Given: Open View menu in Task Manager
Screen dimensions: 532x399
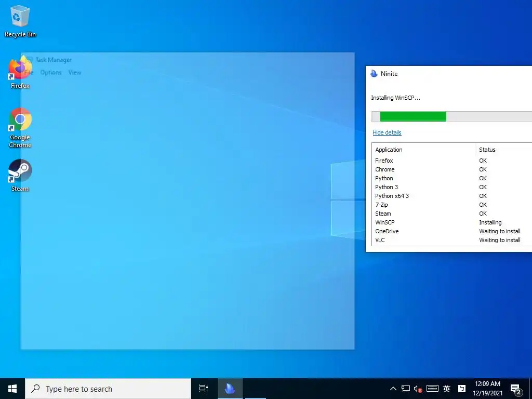Looking at the screenshot, I should pyautogui.click(x=75, y=72).
